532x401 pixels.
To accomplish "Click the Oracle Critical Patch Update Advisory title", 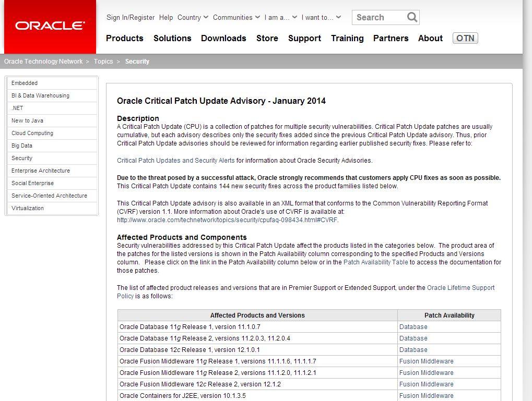I will [221, 101].
